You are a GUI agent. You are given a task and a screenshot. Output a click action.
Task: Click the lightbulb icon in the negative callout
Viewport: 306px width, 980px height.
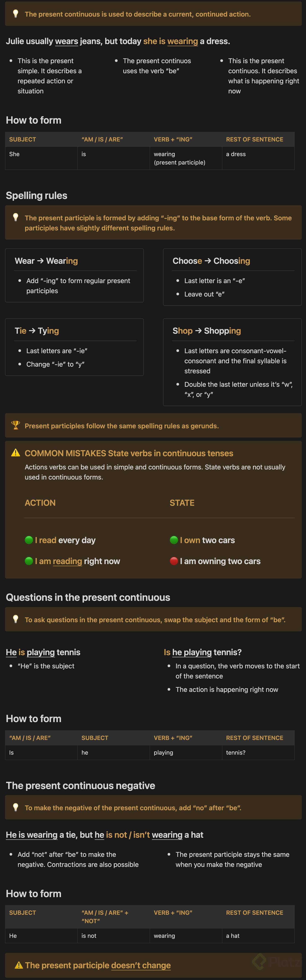(x=16, y=807)
